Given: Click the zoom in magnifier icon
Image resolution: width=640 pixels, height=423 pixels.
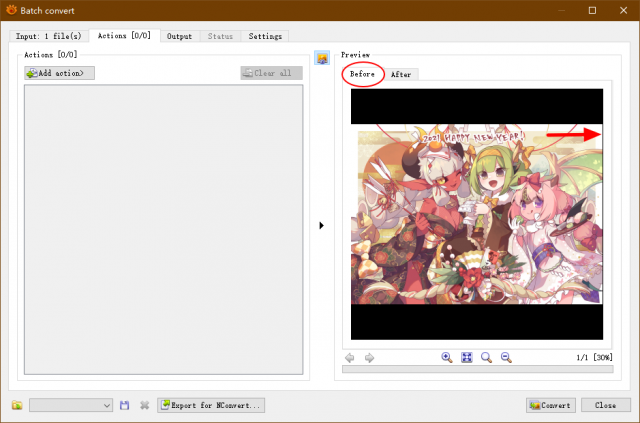Looking at the screenshot, I should pos(447,358).
